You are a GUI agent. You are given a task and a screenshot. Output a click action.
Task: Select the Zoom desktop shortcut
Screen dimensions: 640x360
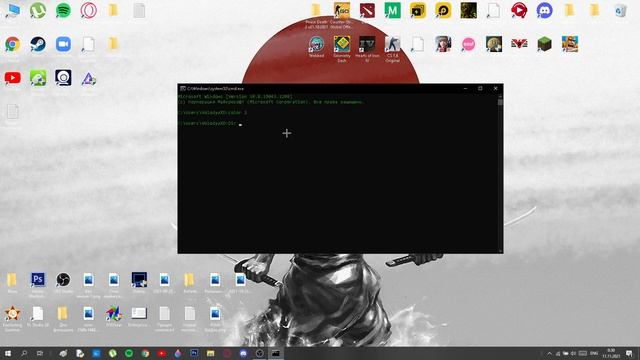click(x=63, y=44)
